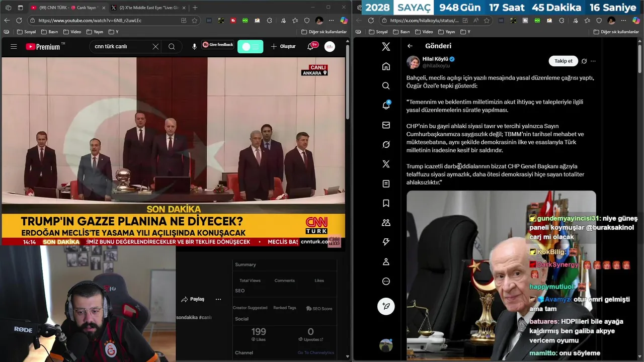644x362 pixels.
Task: Open YouTube hamburger guide menu
Action: (x=14, y=46)
